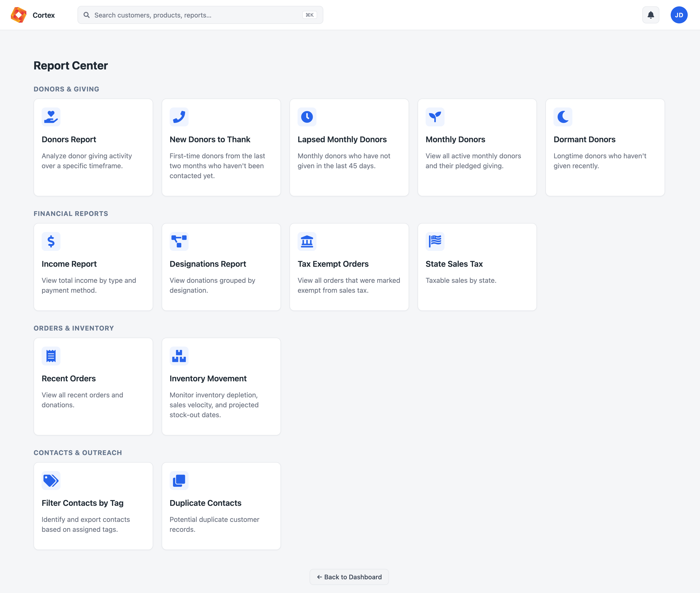Open the Duplicate Contacts title
700x593 pixels.
pyautogui.click(x=205, y=503)
